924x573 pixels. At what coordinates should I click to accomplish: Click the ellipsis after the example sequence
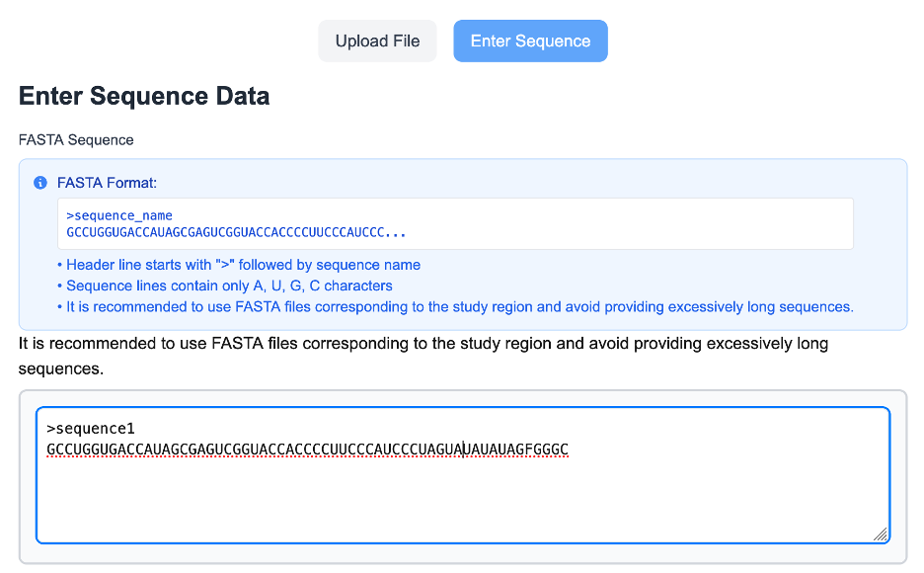[x=396, y=233]
